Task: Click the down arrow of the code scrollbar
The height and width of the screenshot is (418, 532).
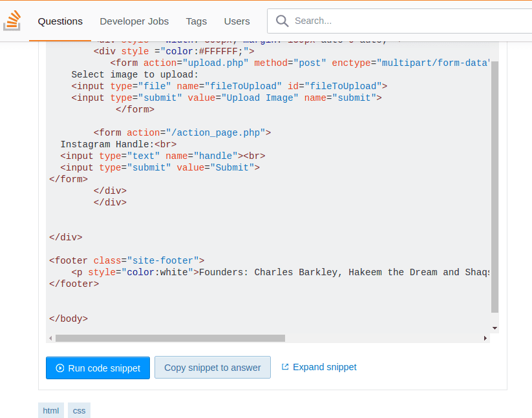Action: tap(495, 328)
